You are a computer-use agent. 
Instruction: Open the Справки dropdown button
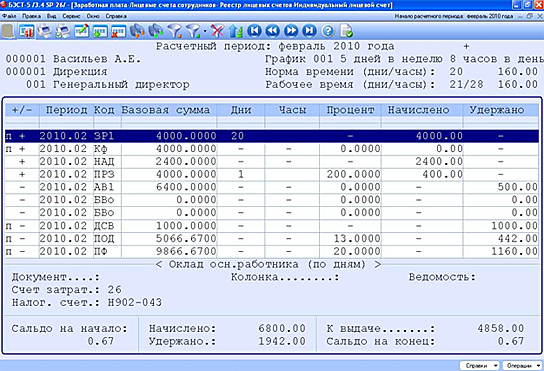[479, 365]
